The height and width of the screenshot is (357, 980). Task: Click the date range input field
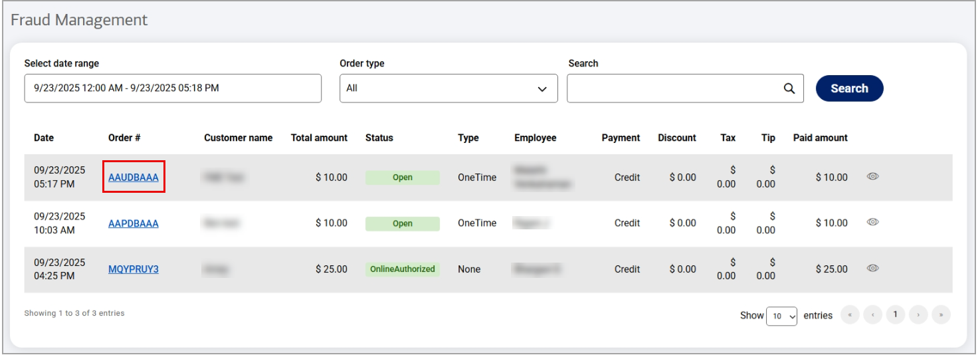(173, 88)
